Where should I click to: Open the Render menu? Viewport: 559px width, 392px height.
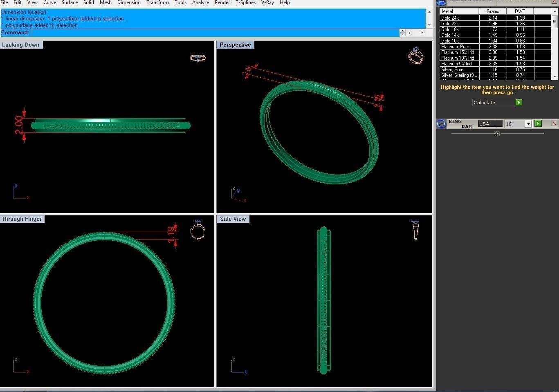pyautogui.click(x=222, y=2)
